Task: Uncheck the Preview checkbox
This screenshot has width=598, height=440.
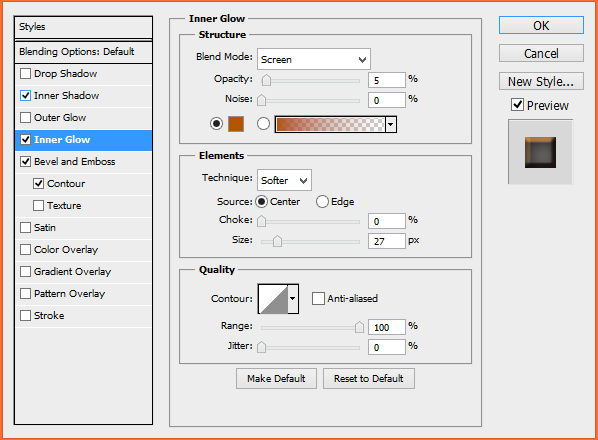Action: pyautogui.click(x=517, y=105)
